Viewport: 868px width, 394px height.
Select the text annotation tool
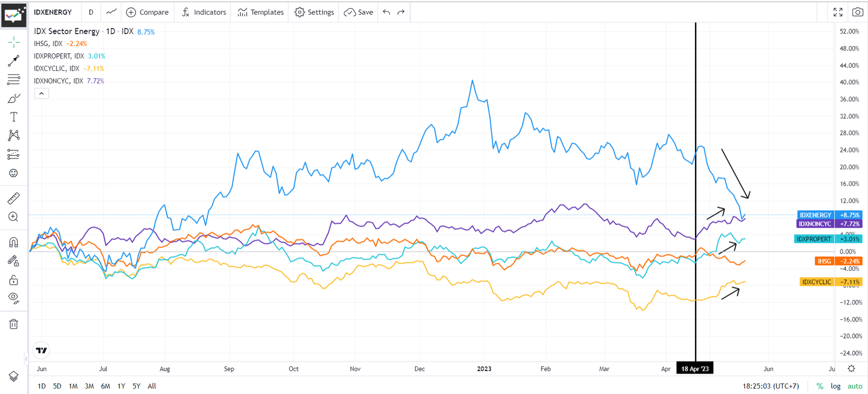[14, 117]
